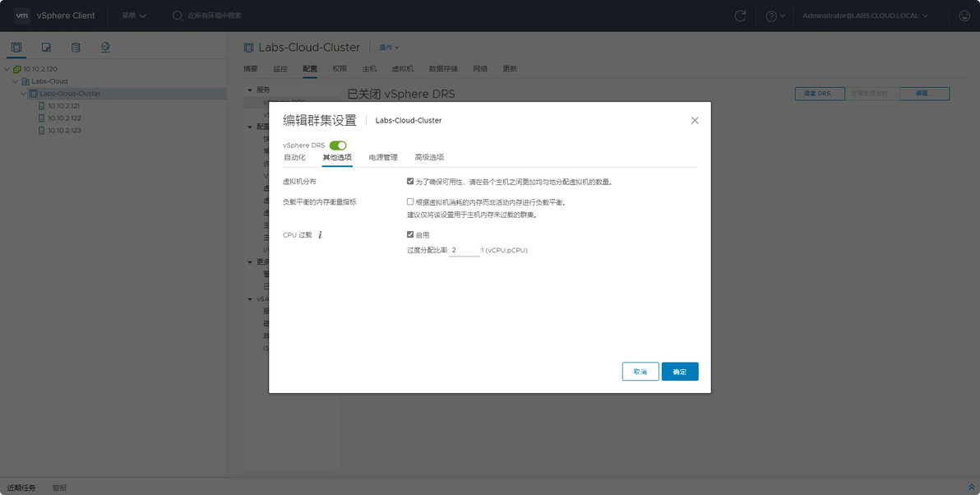Viewport: 980px width, 495px height.
Task: Close the Edit Cluster Settings dialog
Action: 695,121
